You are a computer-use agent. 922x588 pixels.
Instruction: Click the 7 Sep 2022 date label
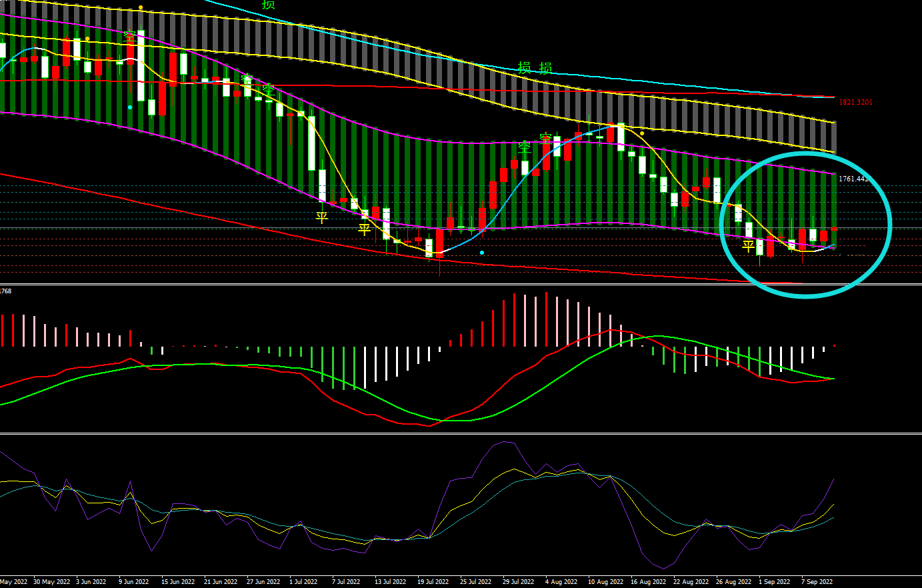pos(817,582)
